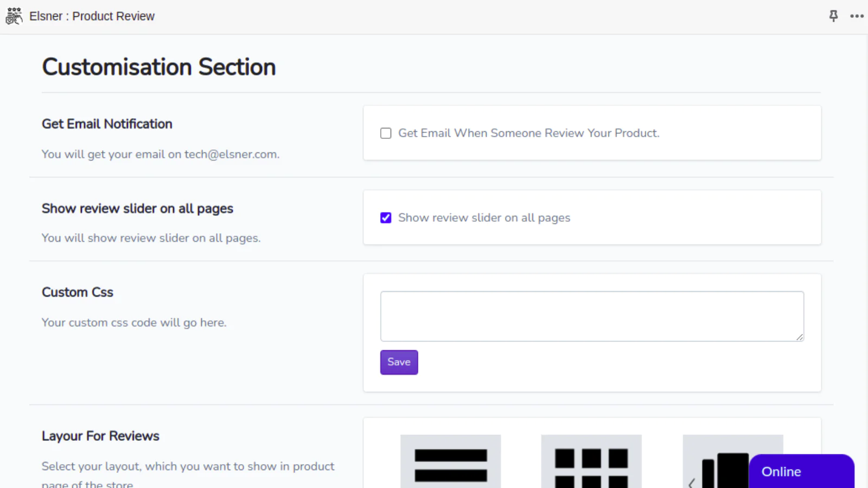This screenshot has width=868, height=488.
Task: Click the textarea resize handle corner
Action: (x=800, y=337)
